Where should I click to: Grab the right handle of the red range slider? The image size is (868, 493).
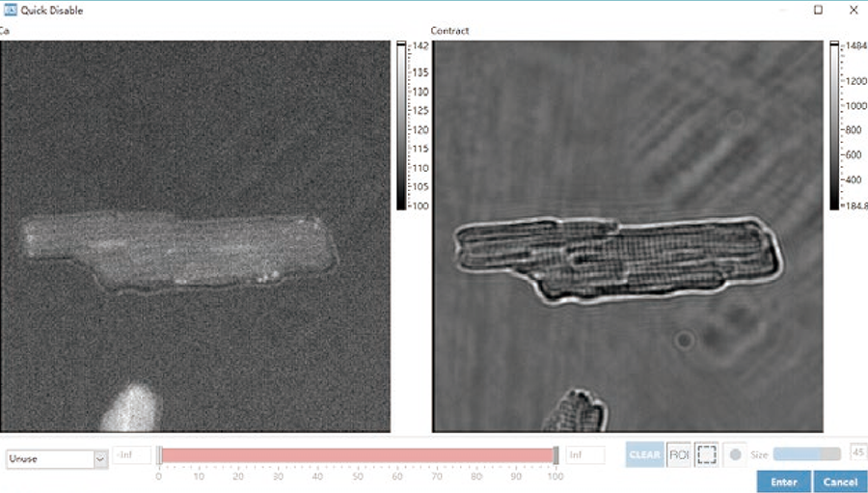click(556, 455)
